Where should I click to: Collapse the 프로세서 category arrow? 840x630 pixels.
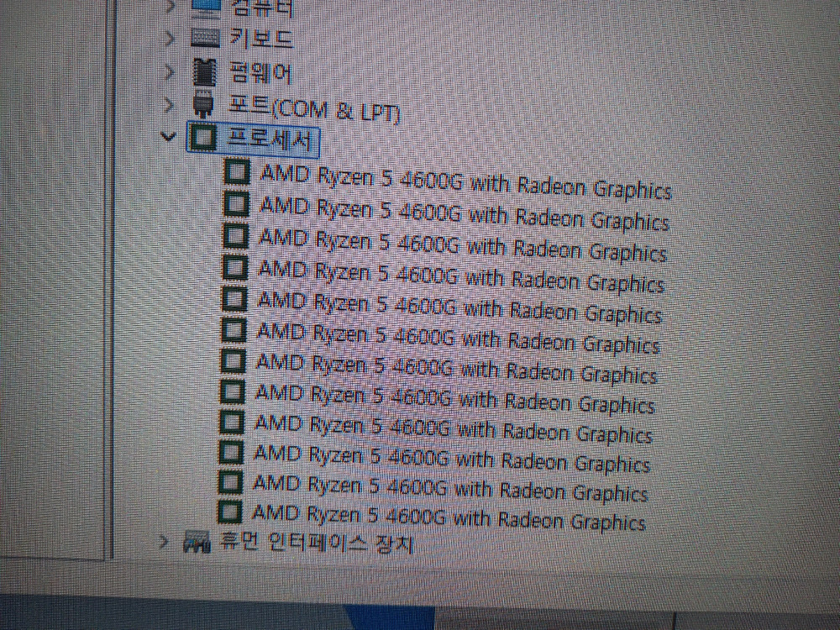(x=168, y=137)
